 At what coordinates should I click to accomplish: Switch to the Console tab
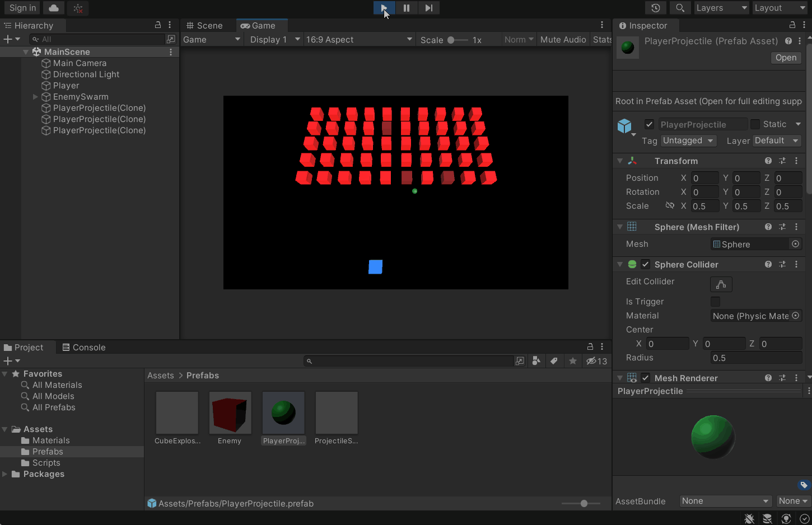pyautogui.click(x=84, y=348)
